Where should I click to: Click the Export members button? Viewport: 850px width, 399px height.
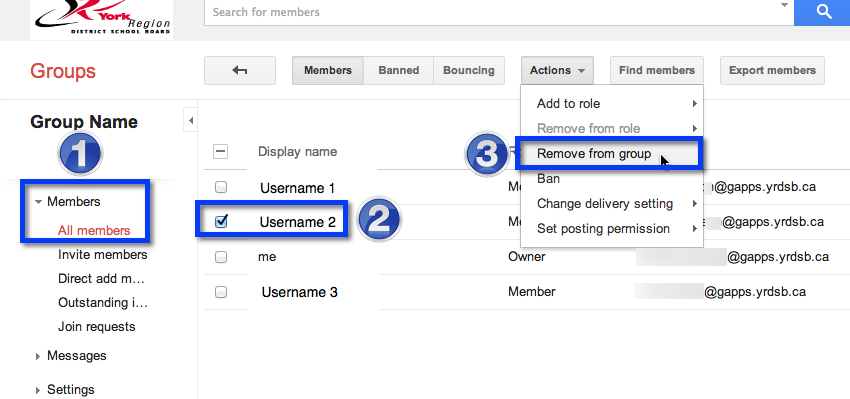(x=772, y=70)
